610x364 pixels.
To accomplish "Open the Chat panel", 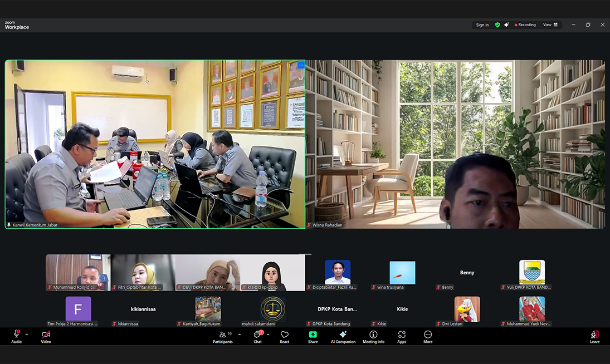I will [257, 336].
